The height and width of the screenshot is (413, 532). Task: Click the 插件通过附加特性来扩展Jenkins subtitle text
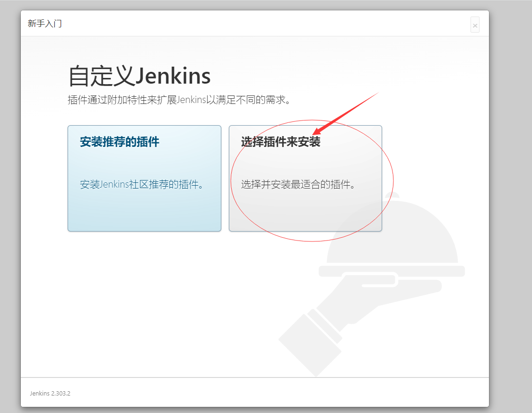(x=179, y=100)
